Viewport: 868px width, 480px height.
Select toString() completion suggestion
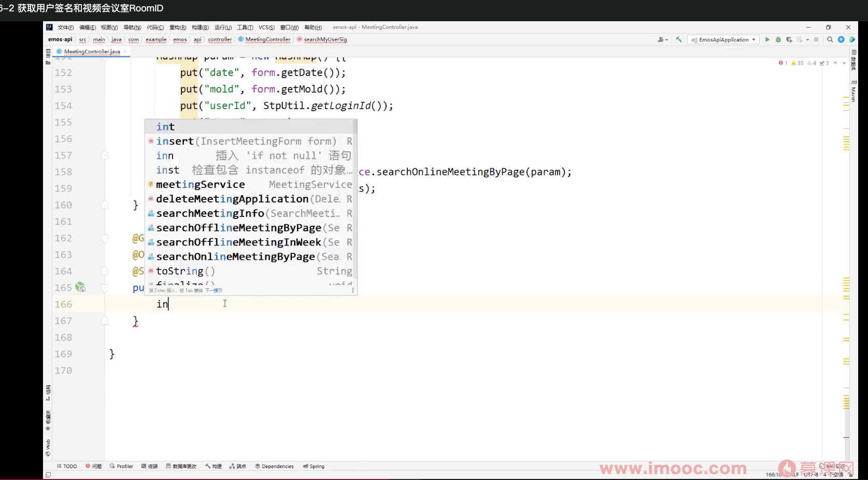pos(250,272)
